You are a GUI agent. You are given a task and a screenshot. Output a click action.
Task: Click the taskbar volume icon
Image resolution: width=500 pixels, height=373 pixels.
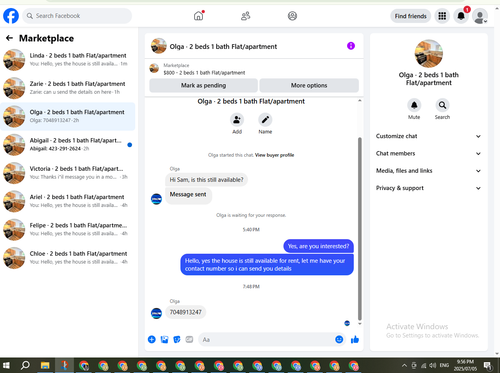tap(433, 365)
